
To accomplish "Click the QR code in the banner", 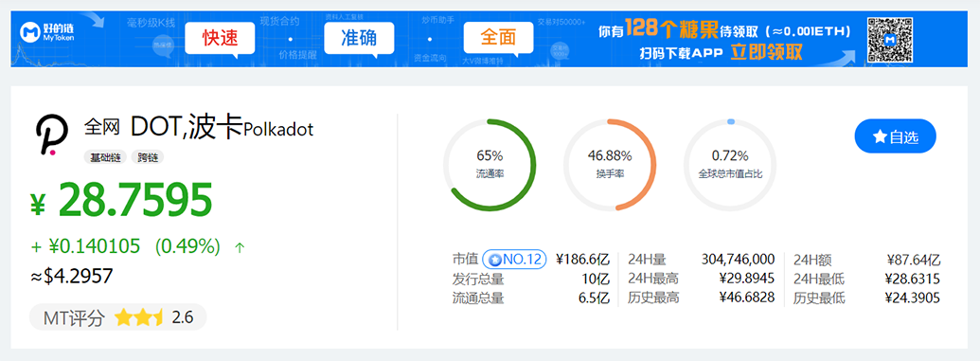I will (889, 39).
